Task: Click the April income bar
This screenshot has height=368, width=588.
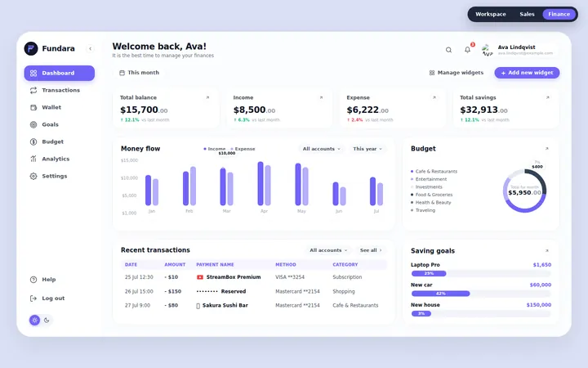Action: click(261, 184)
